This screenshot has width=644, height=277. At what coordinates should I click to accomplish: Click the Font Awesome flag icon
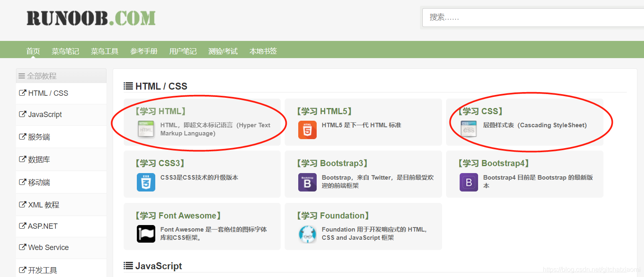(x=146, y=234)
